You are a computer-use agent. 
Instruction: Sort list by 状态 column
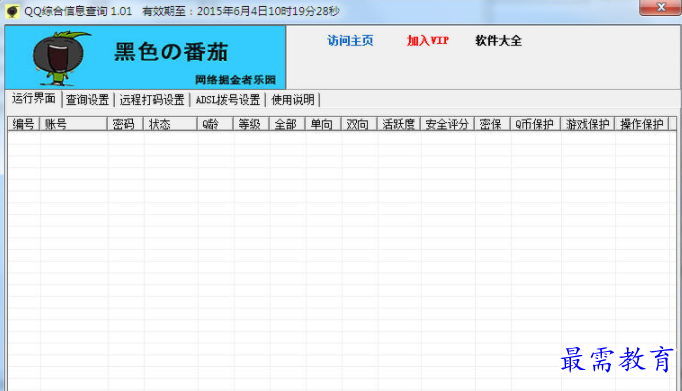(170, 124)
